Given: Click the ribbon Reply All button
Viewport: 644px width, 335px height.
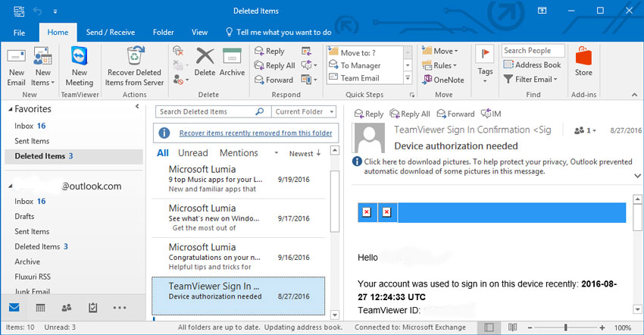Looking at the screenshot, I should (x=274, y=65).
